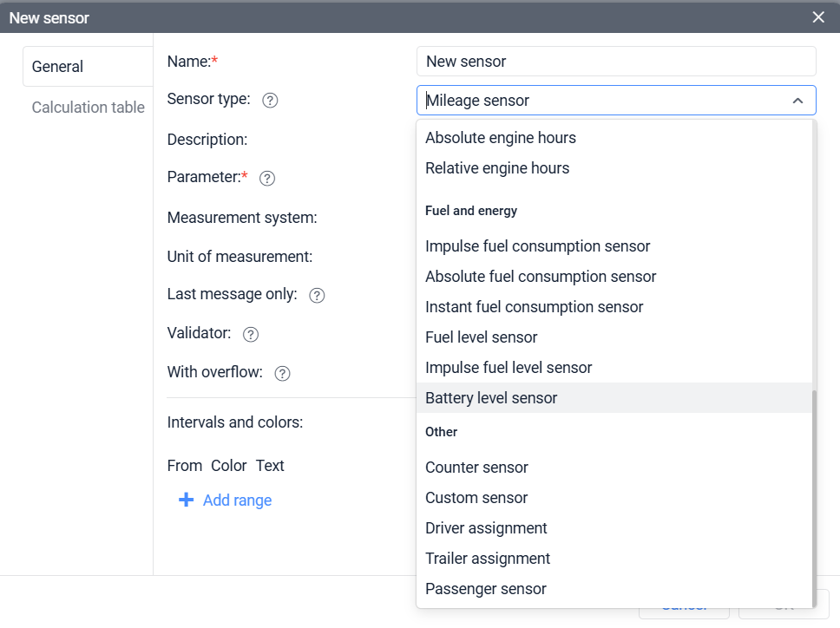Open the General tab

[57, 67]
